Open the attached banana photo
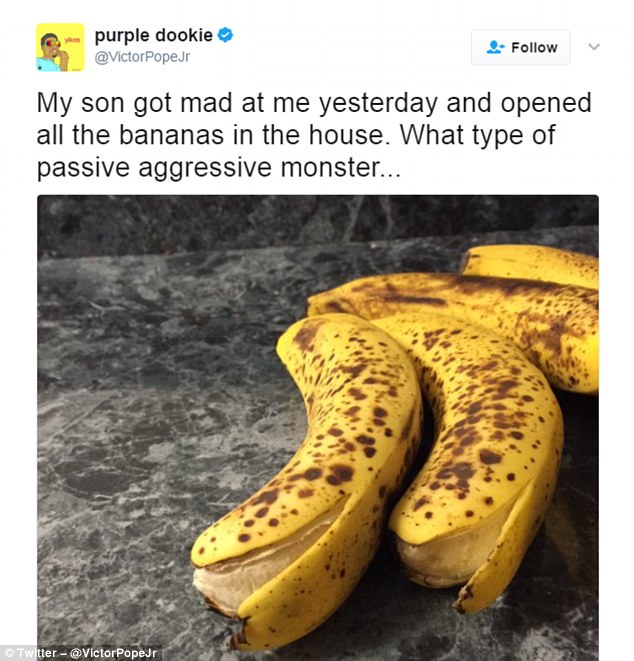This screenshot has height=661, width=634. (318, 427)
